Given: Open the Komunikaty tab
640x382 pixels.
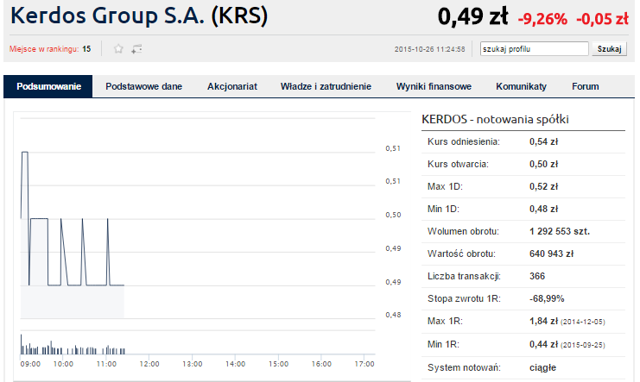Looking at the screenshot, I should 521,87.
